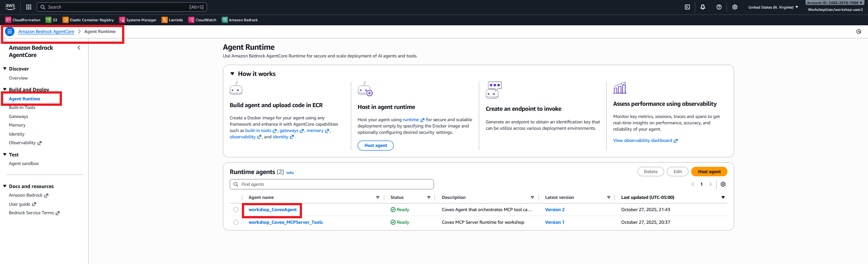Open Gateways in sidebar

[19, 117]
